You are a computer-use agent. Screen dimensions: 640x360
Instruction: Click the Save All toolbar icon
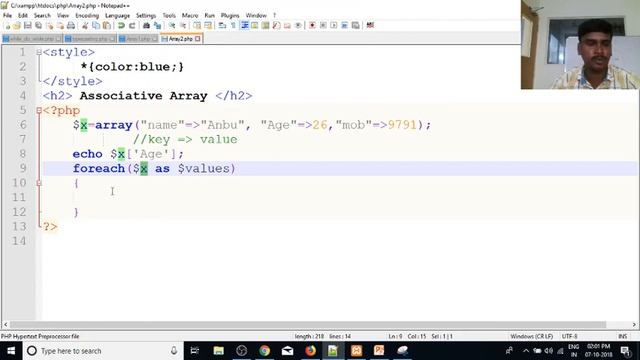(x=38, y=26)
